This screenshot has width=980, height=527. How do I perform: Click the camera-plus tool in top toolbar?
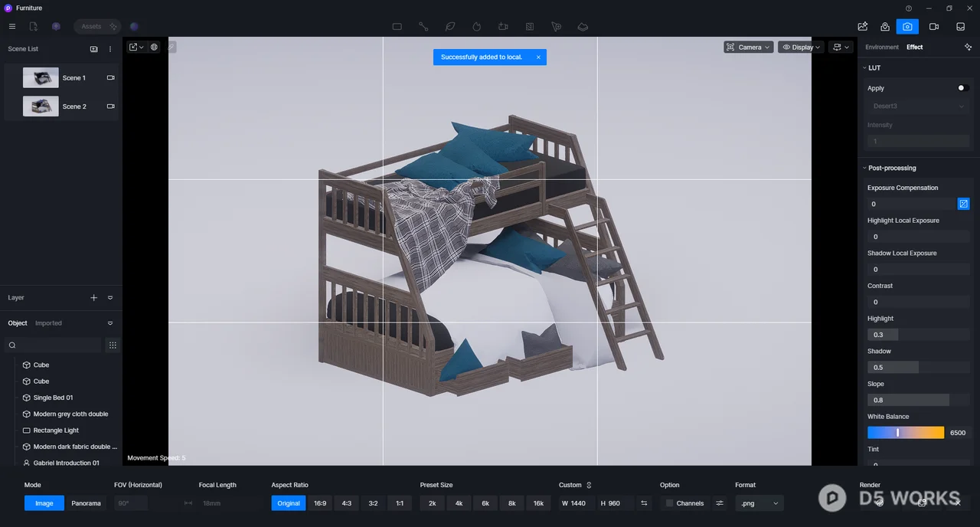pos(503,26)
